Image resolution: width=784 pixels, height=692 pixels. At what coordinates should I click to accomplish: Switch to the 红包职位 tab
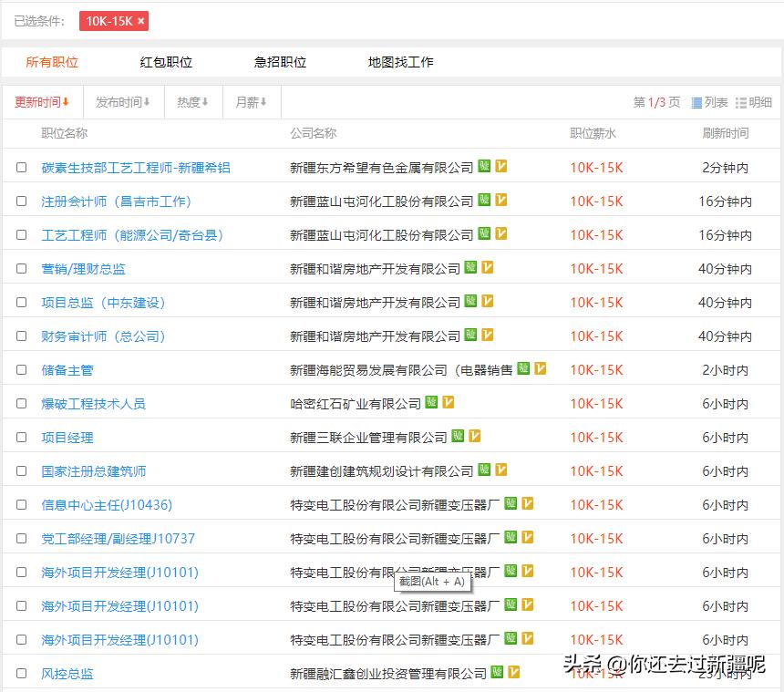[x=165, y=62]
